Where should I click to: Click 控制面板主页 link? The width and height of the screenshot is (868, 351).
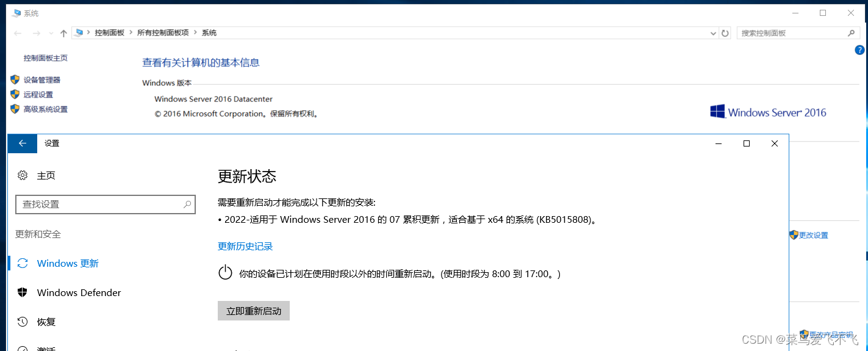(46, 58)
